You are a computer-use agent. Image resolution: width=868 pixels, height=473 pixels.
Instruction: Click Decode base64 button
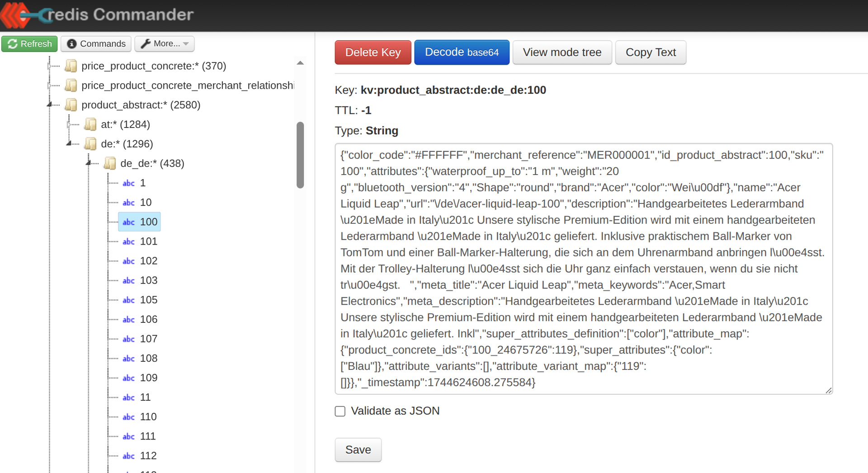pos(462,52)
